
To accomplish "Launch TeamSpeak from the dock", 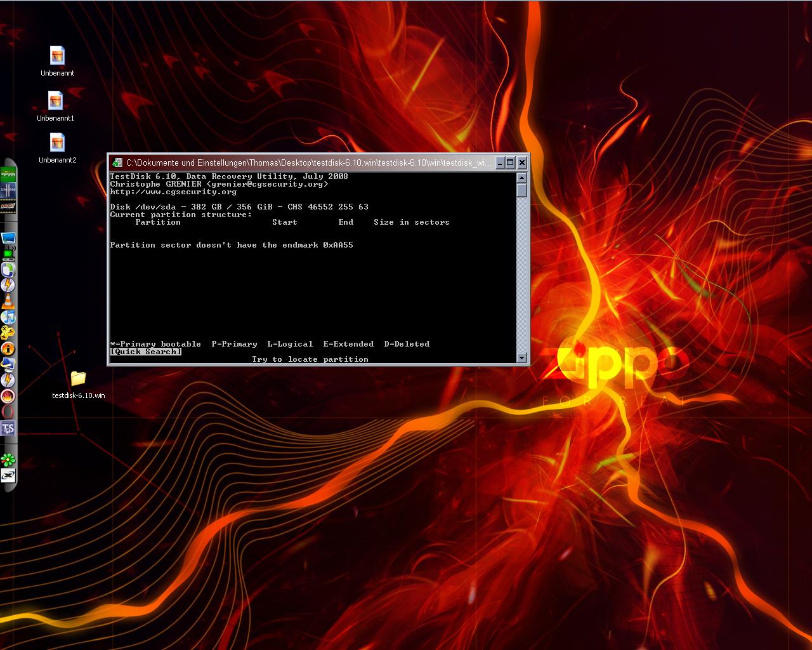I will click(8, 428).
